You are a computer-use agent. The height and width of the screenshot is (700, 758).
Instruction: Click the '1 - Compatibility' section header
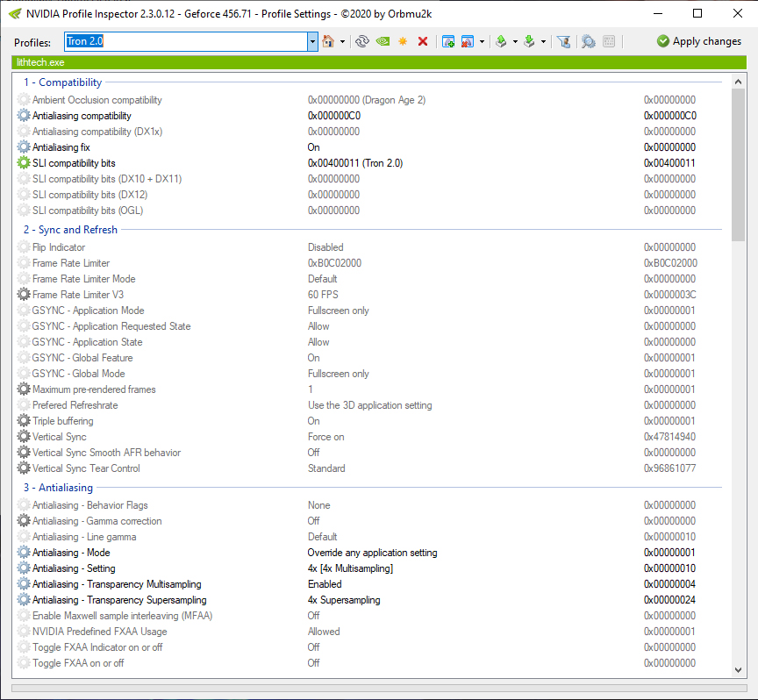[x=63, y=82]
